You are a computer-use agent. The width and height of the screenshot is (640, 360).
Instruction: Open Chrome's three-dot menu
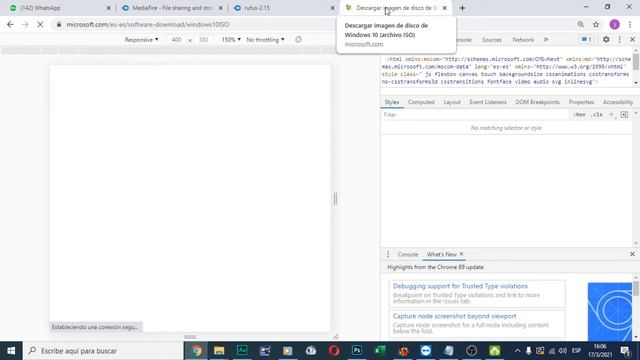coord(630,24)
